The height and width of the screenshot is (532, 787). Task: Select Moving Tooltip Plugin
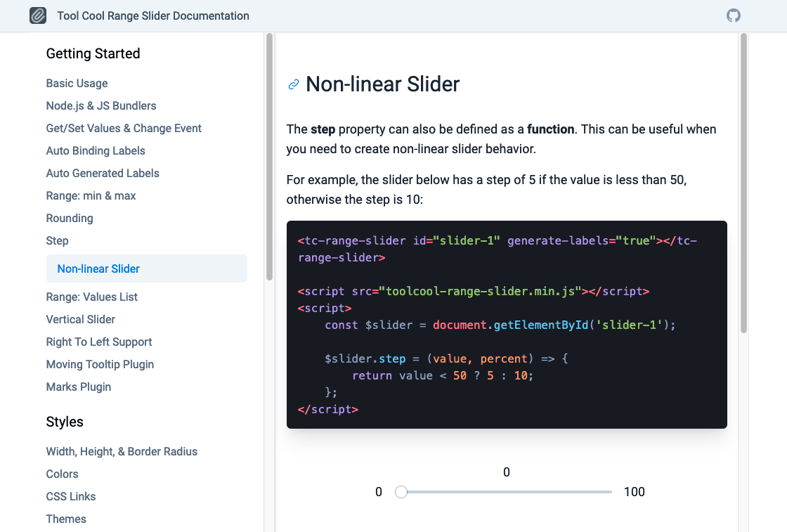point(100,364)
